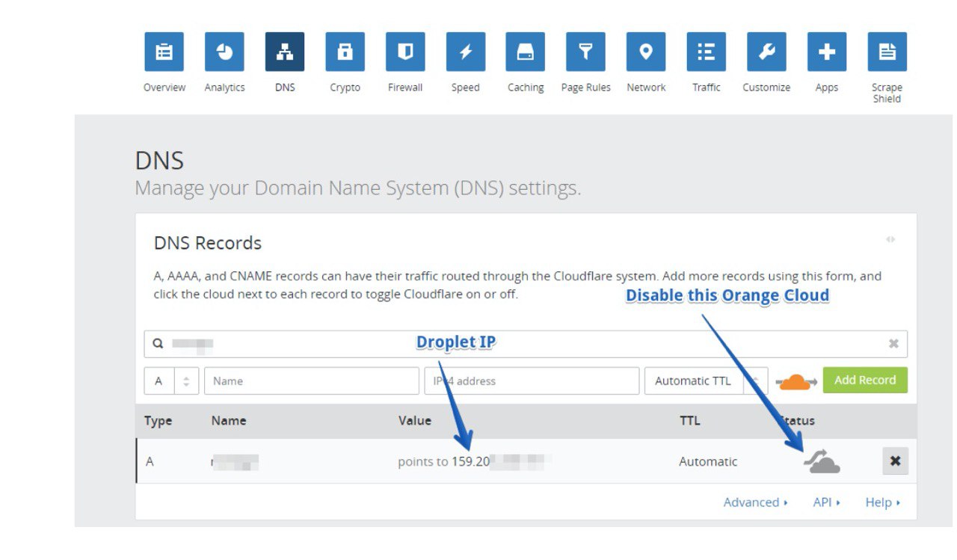Click the 'points to 159.20' value
Viewport: 957px width, 560px height.
click(x=443, y=461)
